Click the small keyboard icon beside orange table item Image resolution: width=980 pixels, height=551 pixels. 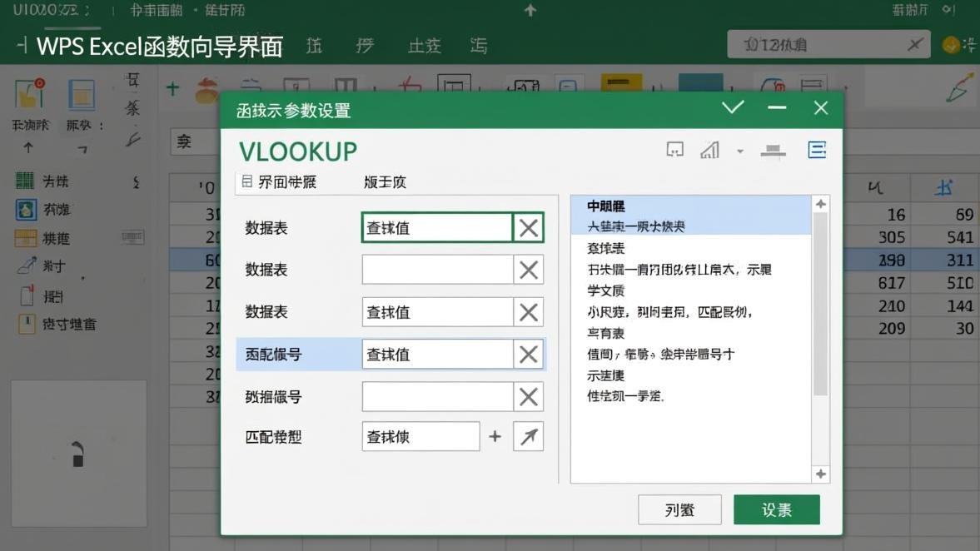coord(132,237)
